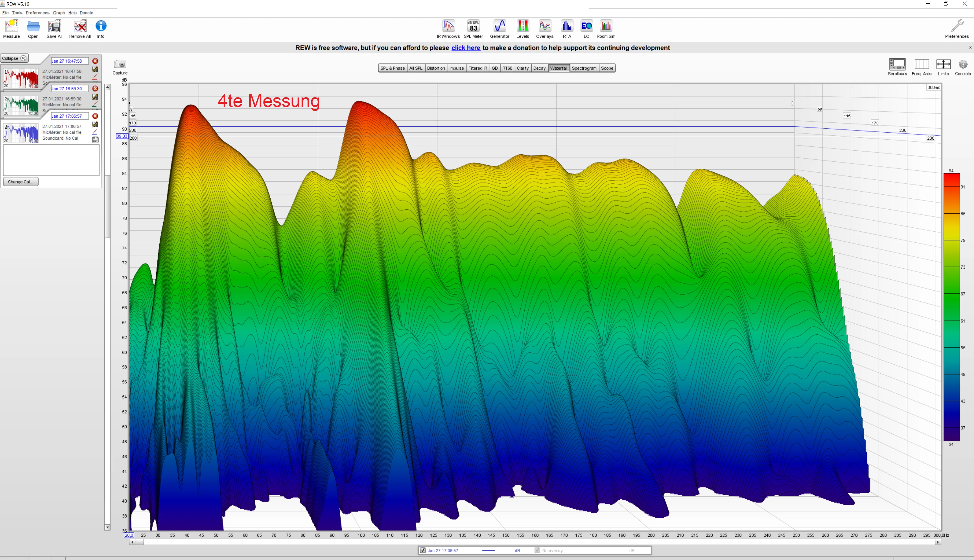Toggle the graph Scrollbars button
The image size is (974, 560).
click(897, 67)
